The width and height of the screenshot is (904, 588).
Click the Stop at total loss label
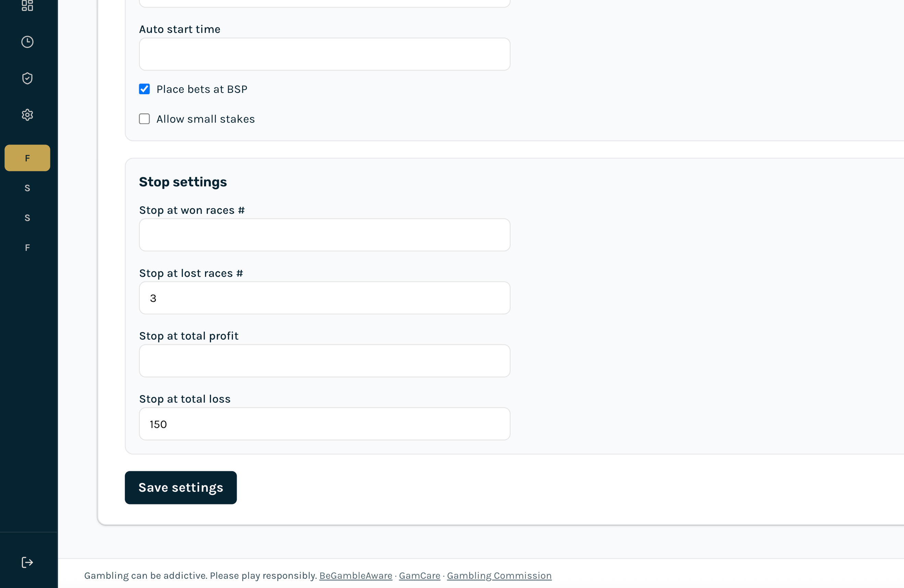click(185, 399)
